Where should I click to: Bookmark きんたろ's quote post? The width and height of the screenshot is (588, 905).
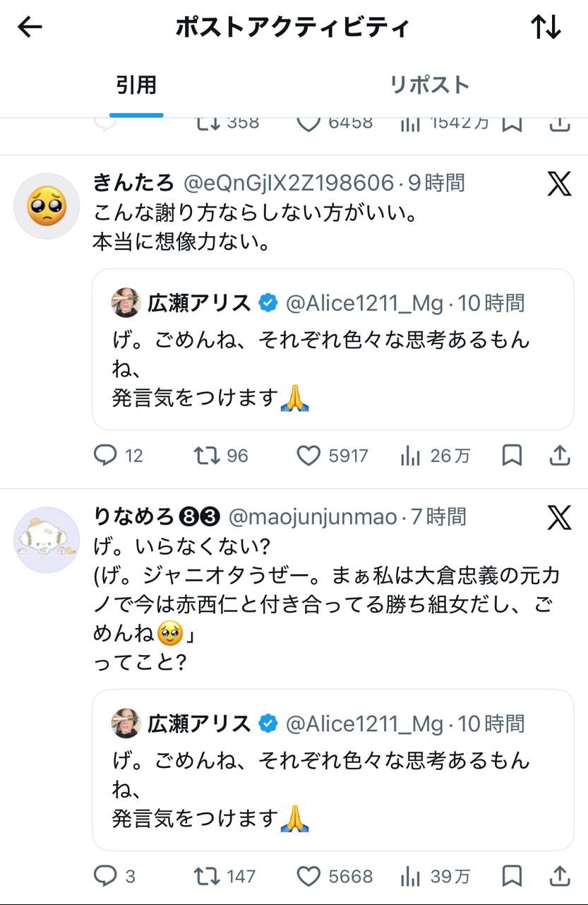tap(512, 456)
